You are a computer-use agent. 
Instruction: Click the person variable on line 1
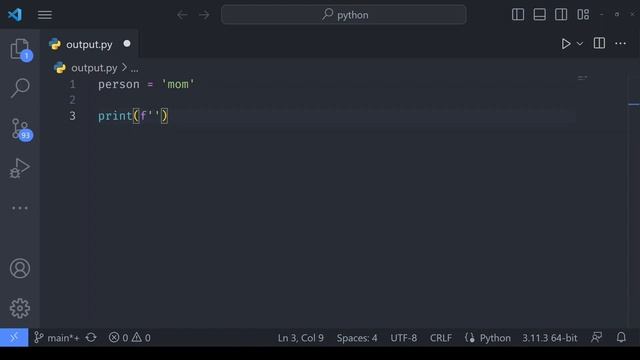click(119, 84)
